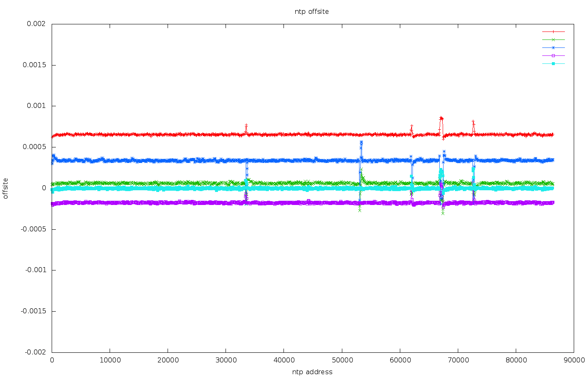Click the 70000 x-axis tick label
This screenshot has width=588, height=378.
click(458, 360)
